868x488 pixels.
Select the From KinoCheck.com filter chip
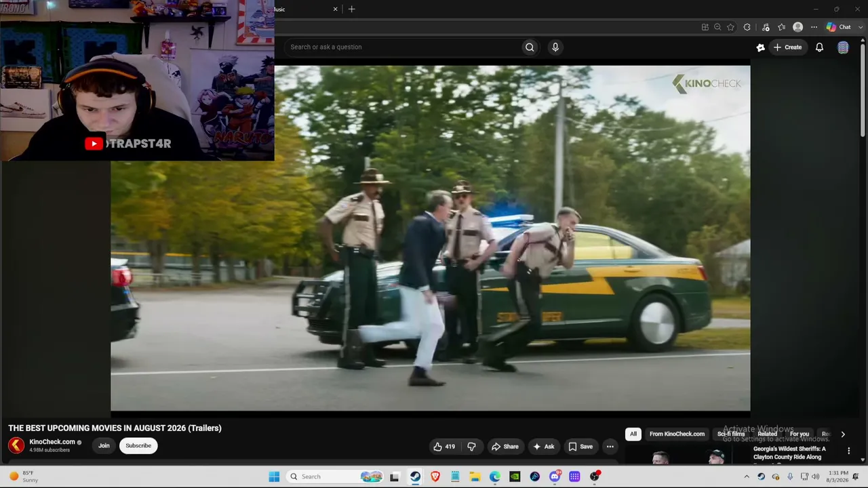(x=677, y=434)
